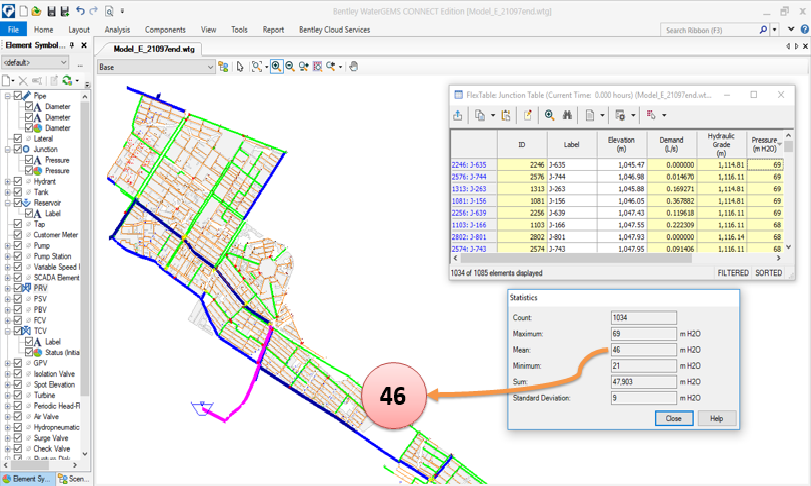The image size is (811, 486).
Task: Click the Mean value field in Statistics
Action: tap(643, 350)
